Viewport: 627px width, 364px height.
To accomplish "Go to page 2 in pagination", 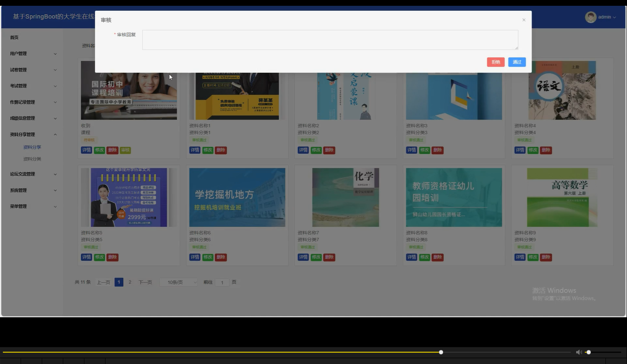I will pos(130,282).
